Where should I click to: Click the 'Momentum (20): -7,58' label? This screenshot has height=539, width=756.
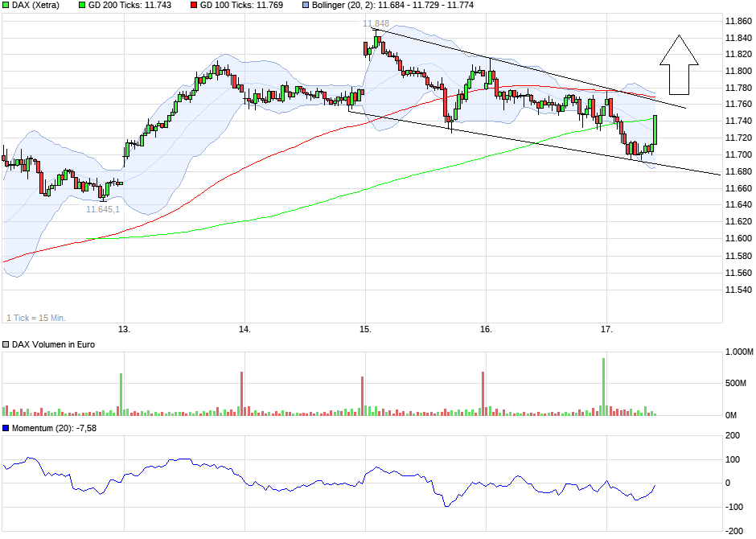pos(54,428)
